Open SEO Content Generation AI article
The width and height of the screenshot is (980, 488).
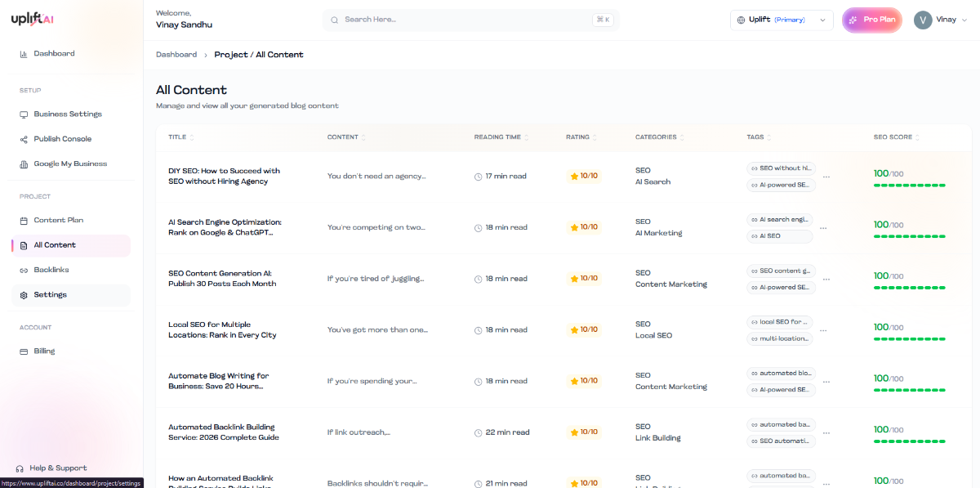tap(222, 279)
